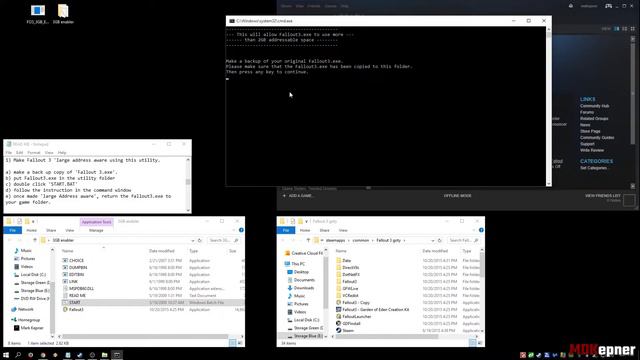The height and width of the screenshot is (360, 640).
Task: Open help icon in 3GB enabler ribbon
Action: pyautogui.click(x=241, y=230)
